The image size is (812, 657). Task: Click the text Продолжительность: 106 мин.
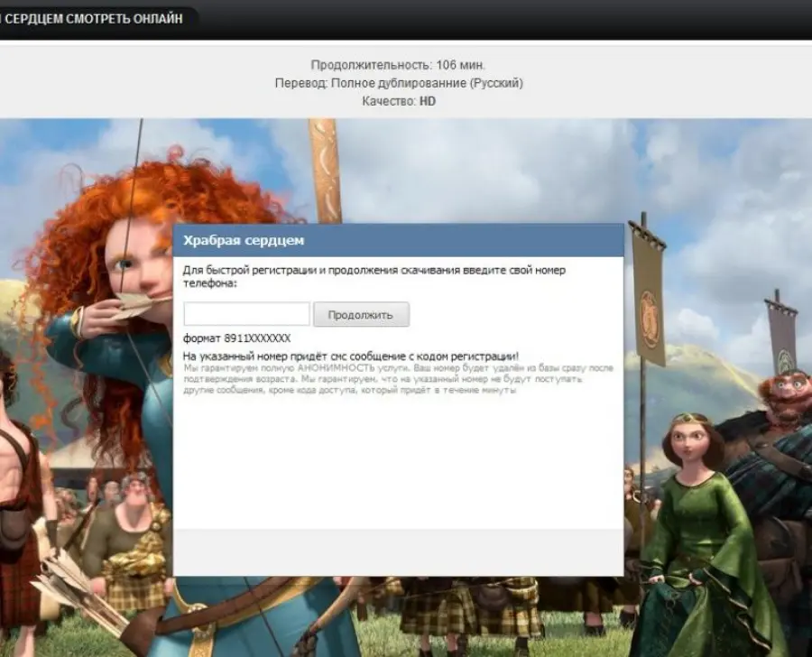(398, 65)
